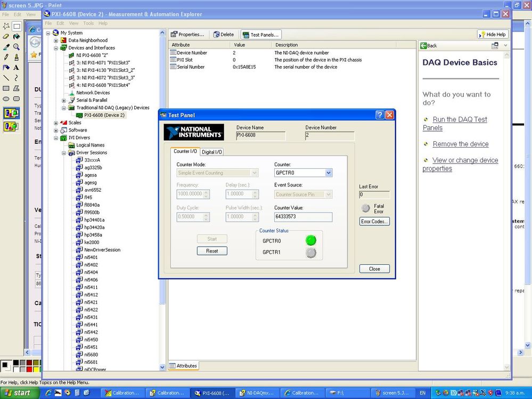Collapse the My System tree node
Viewport: 532px width, 399px height.
pyautogui.click(x=48, y=33)
